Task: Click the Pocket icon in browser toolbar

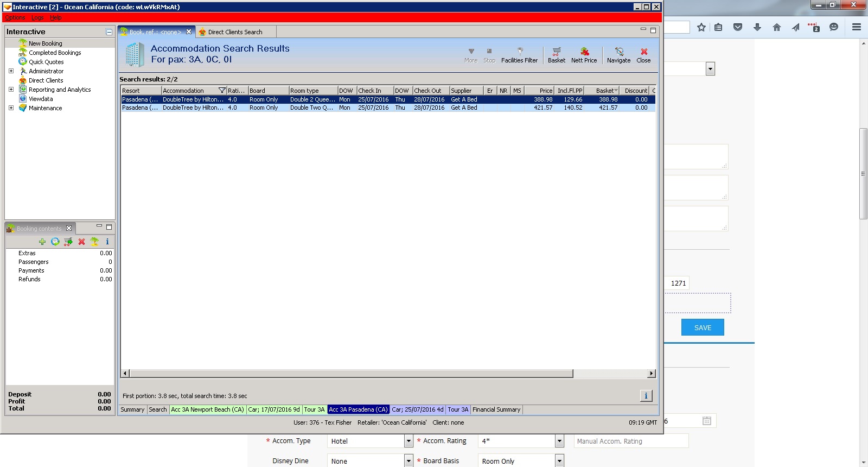Action: pos(738,27)
